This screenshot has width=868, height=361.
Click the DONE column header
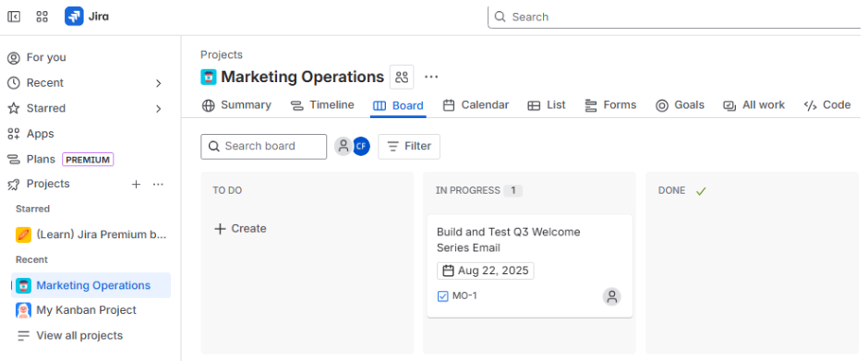click(671, 190)
